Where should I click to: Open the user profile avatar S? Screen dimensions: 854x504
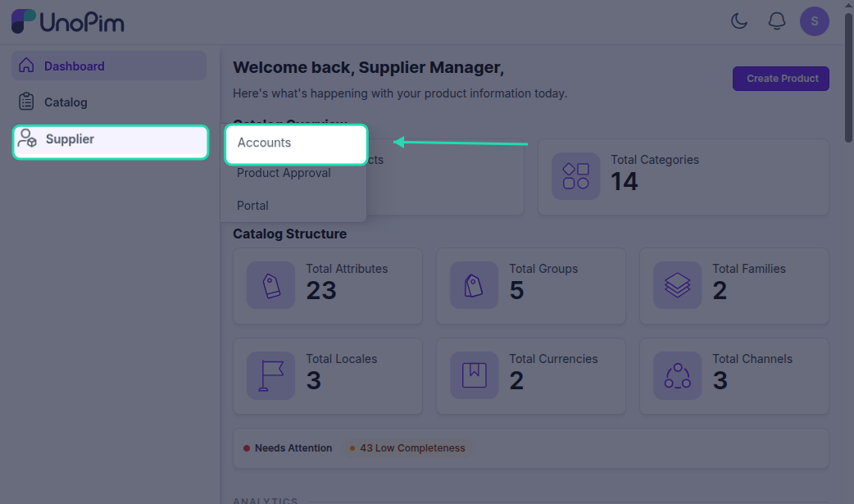pos(814,21)
